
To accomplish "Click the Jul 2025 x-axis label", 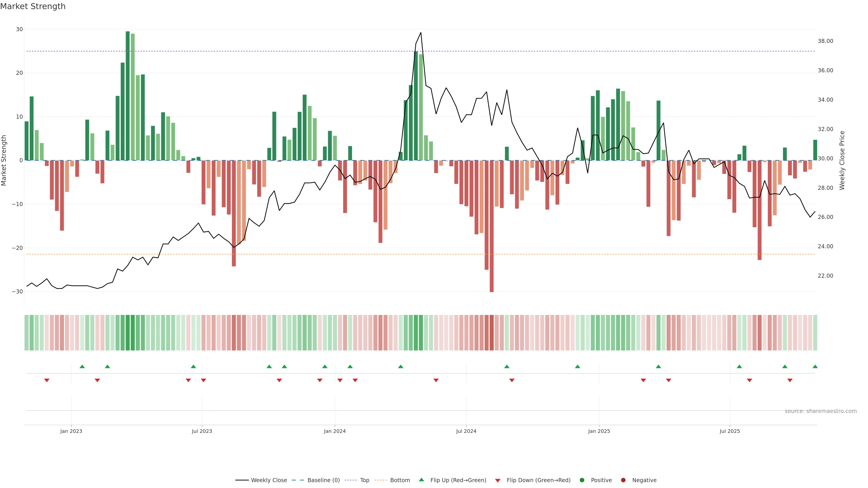I will point(729,431).
